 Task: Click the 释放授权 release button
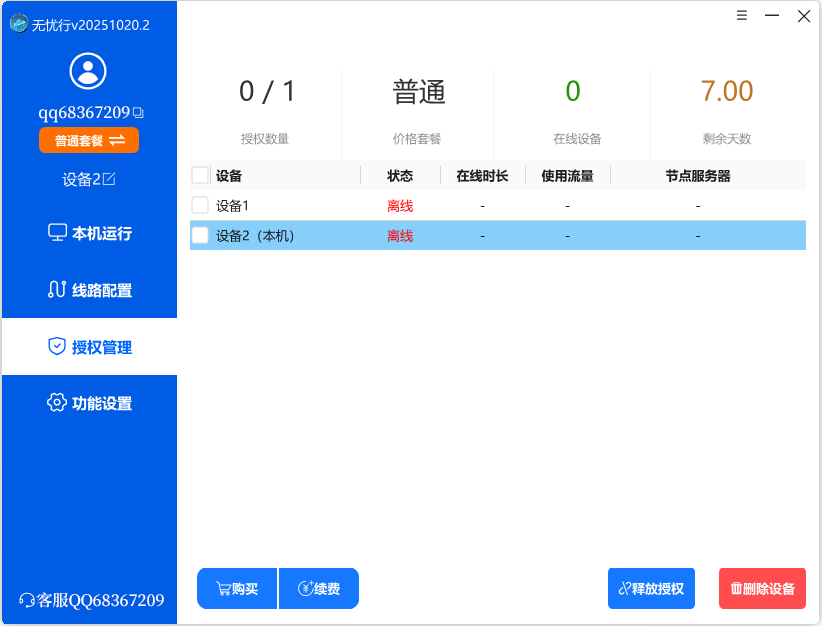pos(651,588)
